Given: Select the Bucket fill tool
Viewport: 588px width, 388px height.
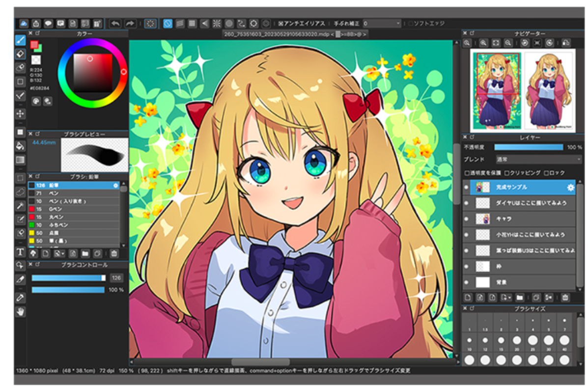Looking at the screenshot, I should click(x=20, y=146).
